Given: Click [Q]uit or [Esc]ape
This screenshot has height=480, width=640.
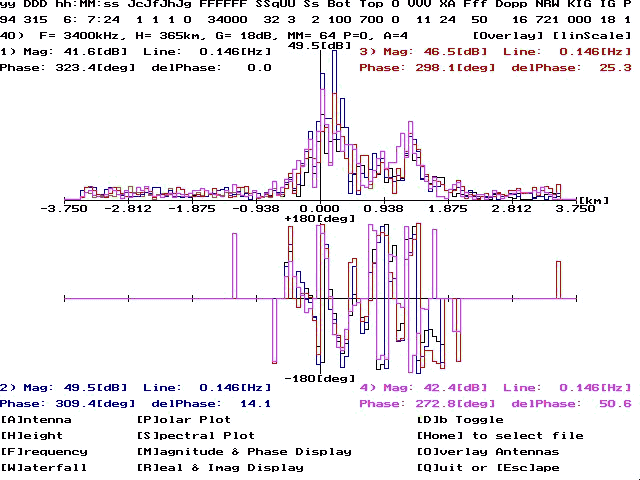Looking at the screenshot, I should pyautogui.click(x=488, y=468).
